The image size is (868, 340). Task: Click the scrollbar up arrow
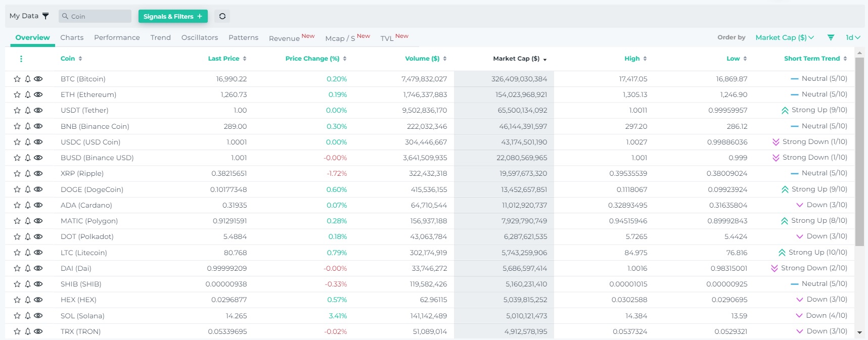pos(859,52)
